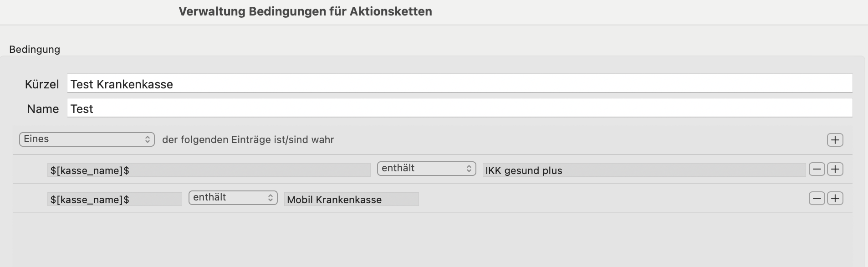Image resolution: width=868 pixels, height=267 pixels.
Task: Select the first rule's $[kasse_name]$ field
Action: 209,170
